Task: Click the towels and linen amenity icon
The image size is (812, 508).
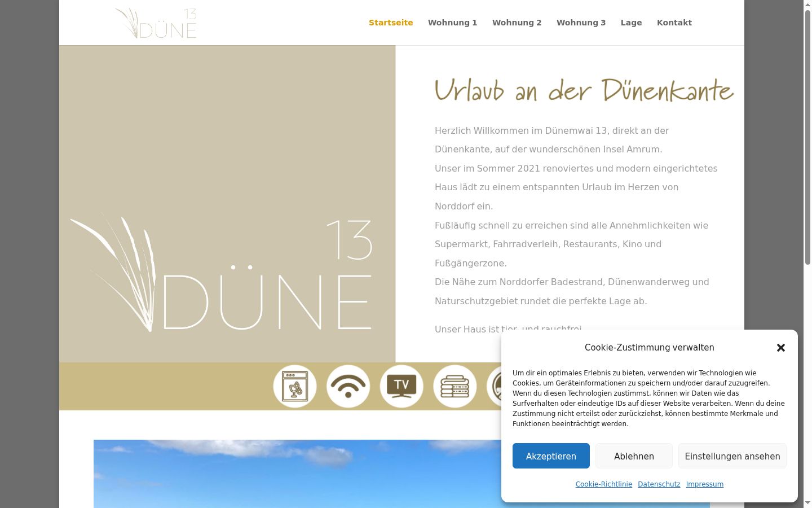Action: pyautogui.click(x=455, y=387)
